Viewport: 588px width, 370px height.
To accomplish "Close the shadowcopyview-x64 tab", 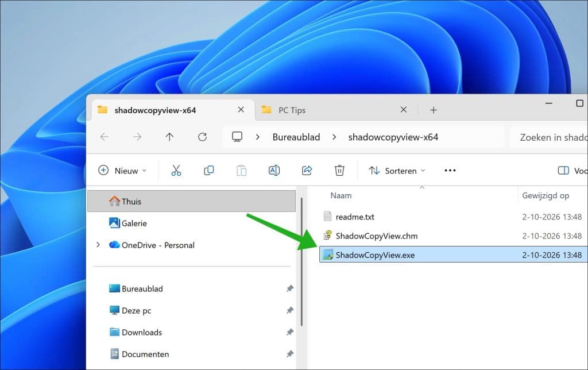I will coord(241,110).
